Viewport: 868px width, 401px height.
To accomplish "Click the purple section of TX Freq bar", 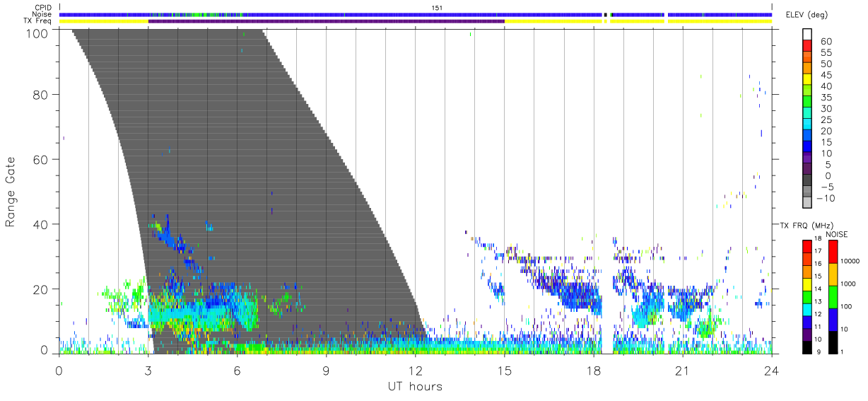I will pyautogui.click(x=327, y=21).
